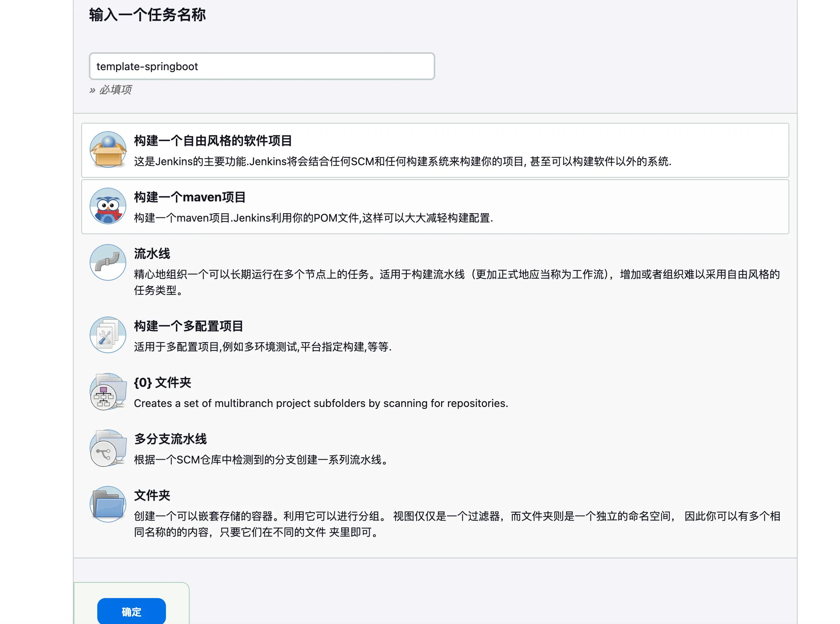Image resolution: width=840 pixels, height=624 pixels.
Task: Pick the 多分支流水线 option title
Action: (x=170, y=439)
